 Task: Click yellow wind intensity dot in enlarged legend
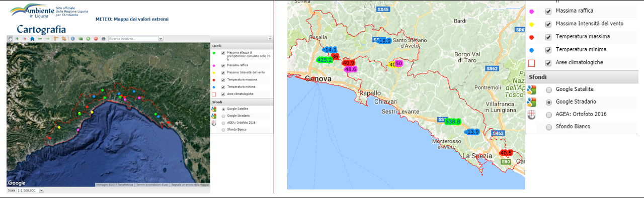(532, 24)
